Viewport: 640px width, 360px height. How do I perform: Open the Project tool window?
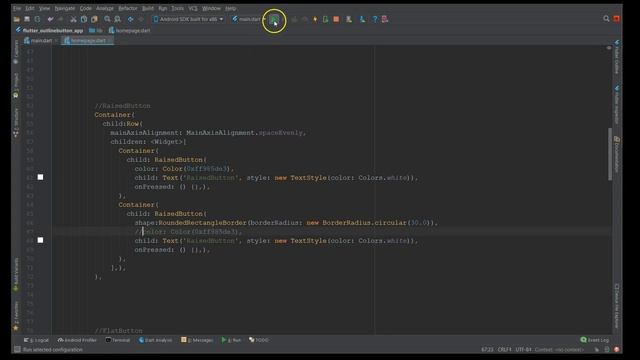point(16,86)
